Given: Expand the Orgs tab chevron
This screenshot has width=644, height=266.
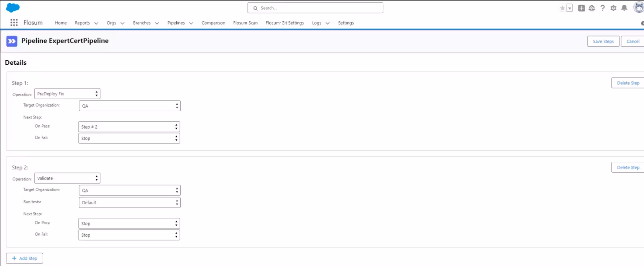Looking at the screenshot, I should click(122, 23).
